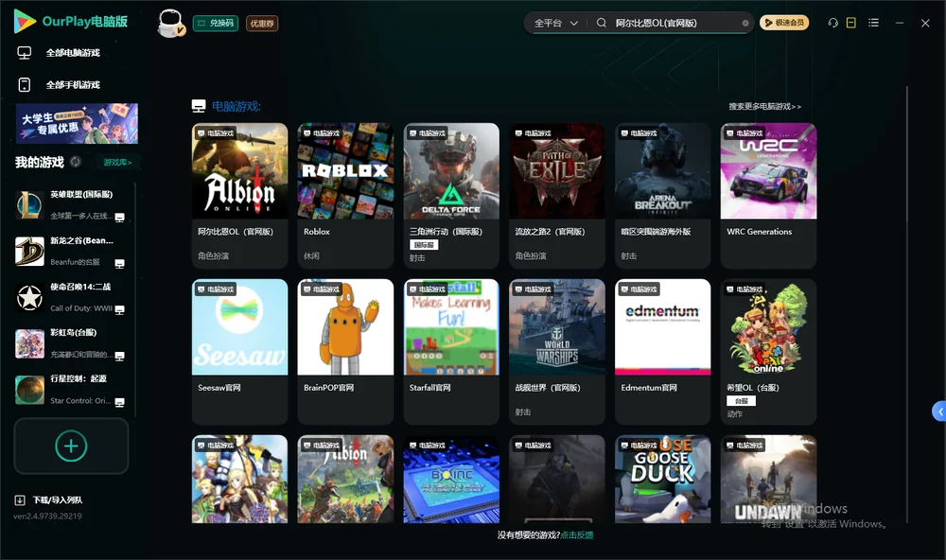
Task: Click the monitor icon for 全部电脑游戏
Action: (25, 53)
